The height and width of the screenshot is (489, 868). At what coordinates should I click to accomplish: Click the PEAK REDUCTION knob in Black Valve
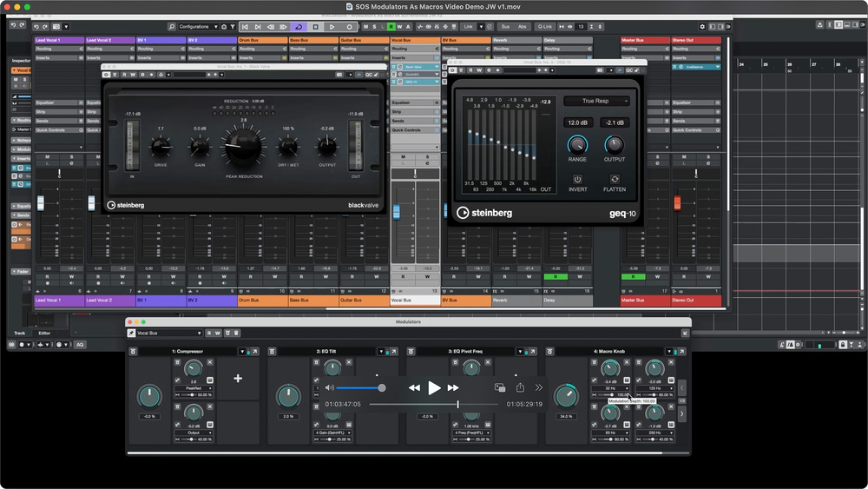(244, 147)
